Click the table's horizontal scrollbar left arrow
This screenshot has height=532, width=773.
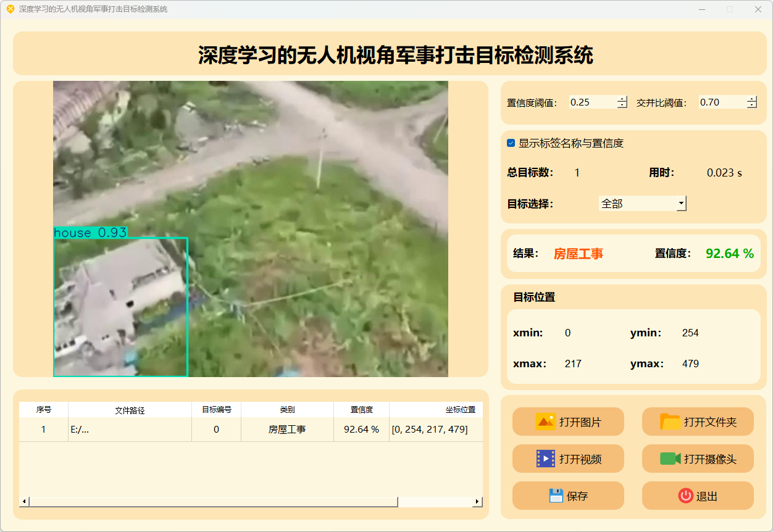click(25, 502)
